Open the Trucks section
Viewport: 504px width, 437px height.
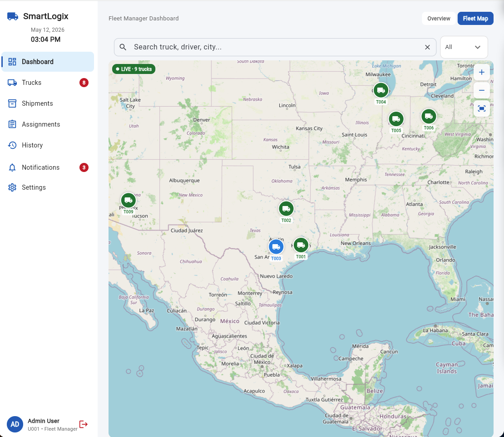pos(48,83)
